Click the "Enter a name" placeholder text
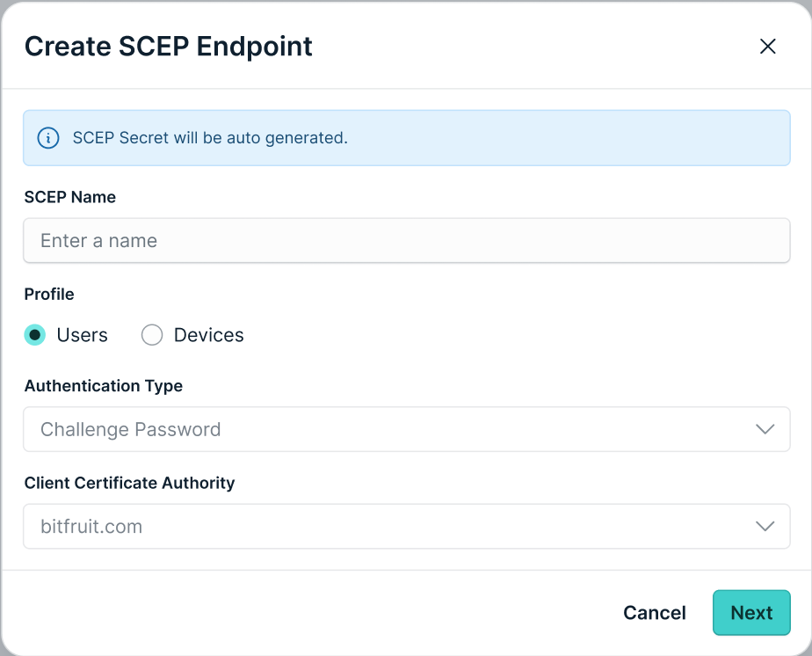Image resolution: width=812 pixels, height=656 pixels. coord(99,240)
